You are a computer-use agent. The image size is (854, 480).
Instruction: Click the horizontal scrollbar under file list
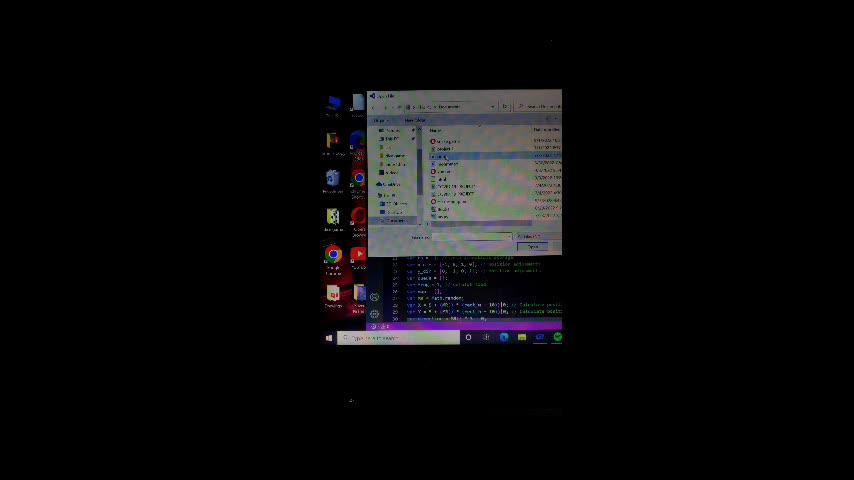coord(479,223)
